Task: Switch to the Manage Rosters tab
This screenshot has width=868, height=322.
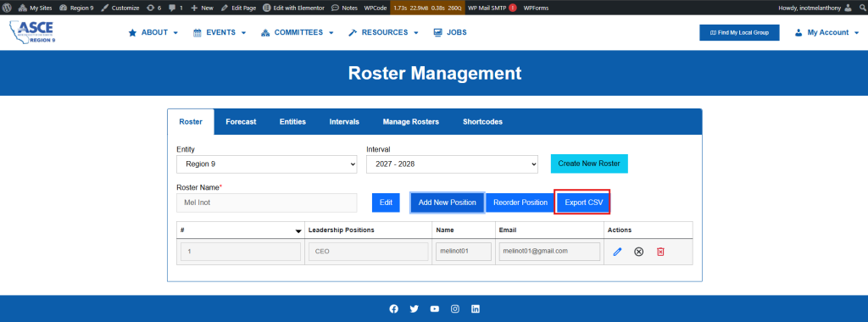Action: 411,122
